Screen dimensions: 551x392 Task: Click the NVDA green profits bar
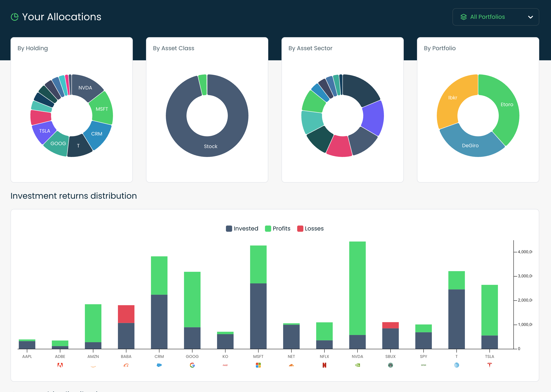357,288
